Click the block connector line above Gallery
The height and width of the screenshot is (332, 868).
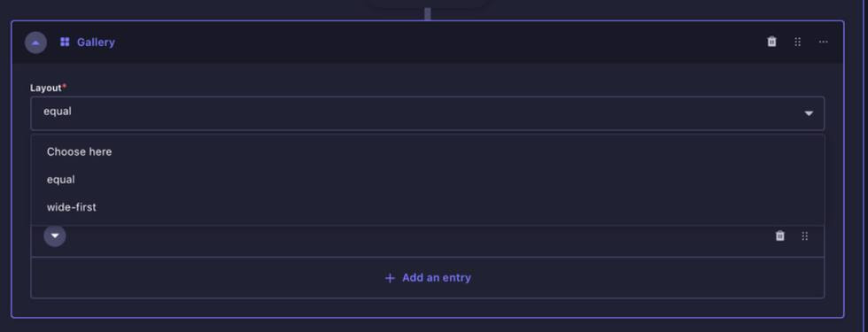427,14
